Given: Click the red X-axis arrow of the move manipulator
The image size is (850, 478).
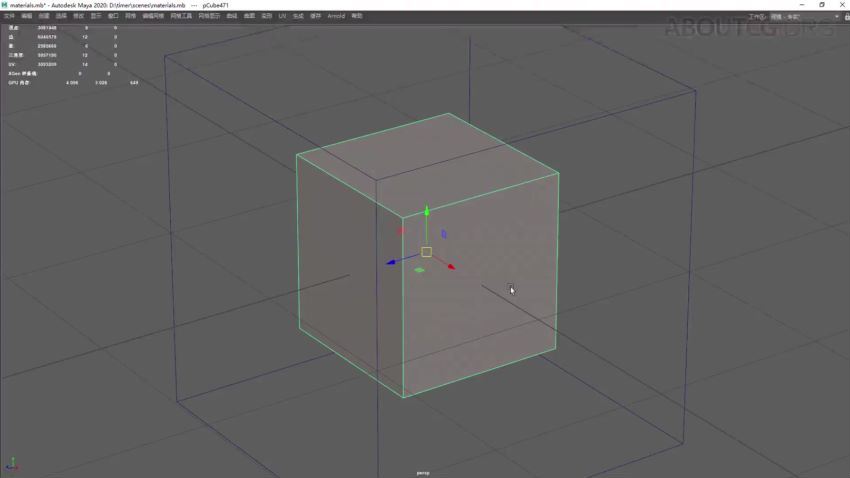Looking at the screenshot, I should point(451,267).
